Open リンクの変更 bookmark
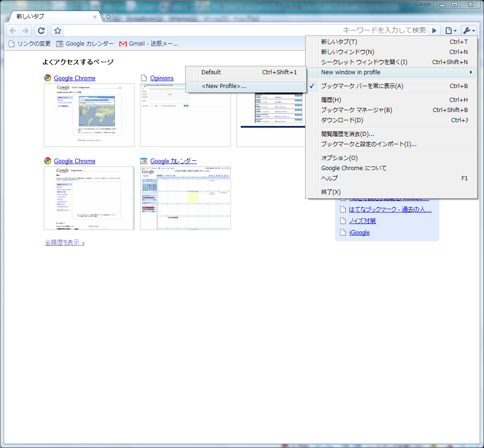 [x=30, y=44]
